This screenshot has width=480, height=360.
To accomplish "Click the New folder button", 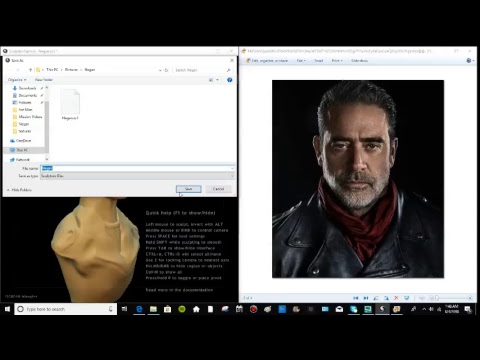I will pyautogui.click(x=44, y=80).
